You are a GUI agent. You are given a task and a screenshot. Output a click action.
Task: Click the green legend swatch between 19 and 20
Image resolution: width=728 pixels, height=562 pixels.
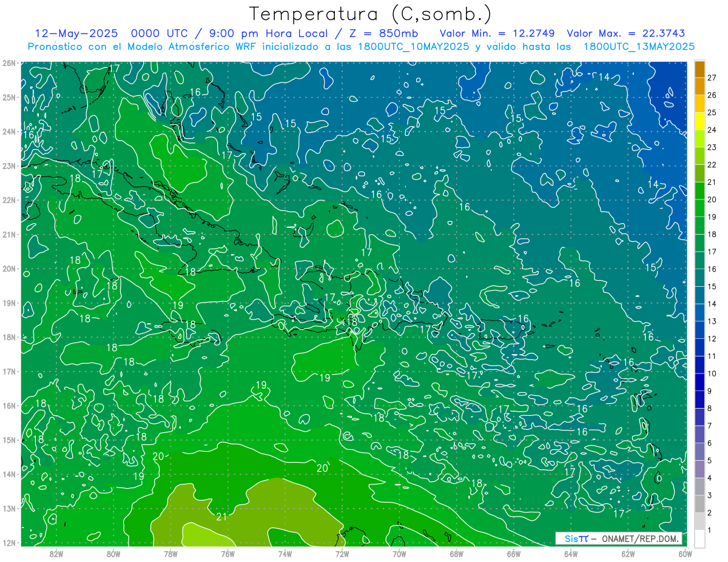[699, 208]
